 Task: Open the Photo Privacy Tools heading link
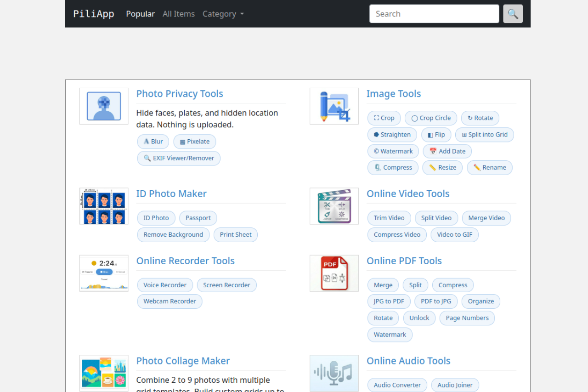pos(180,94)
